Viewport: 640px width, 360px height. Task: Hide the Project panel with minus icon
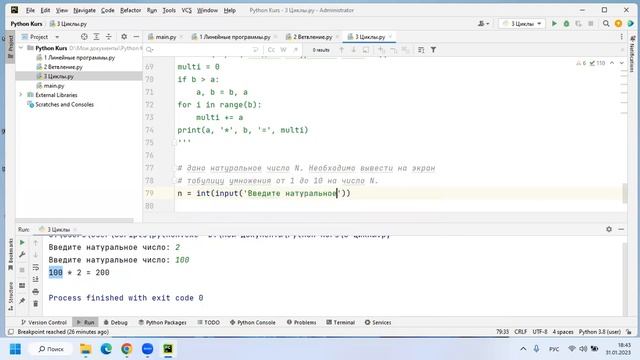136,37
